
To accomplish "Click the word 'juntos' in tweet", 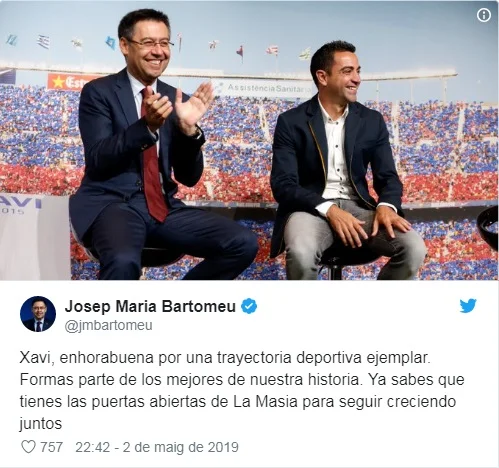I will pos(41,424).
